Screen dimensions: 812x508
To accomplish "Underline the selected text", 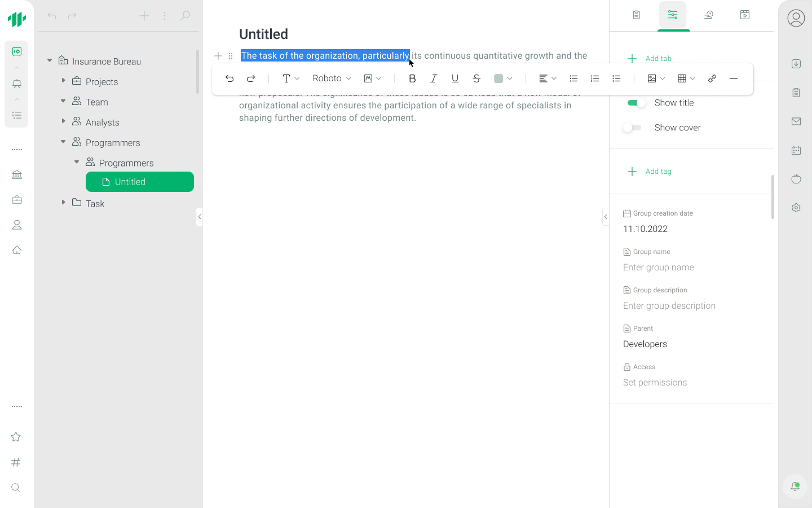I will (455, 78).
